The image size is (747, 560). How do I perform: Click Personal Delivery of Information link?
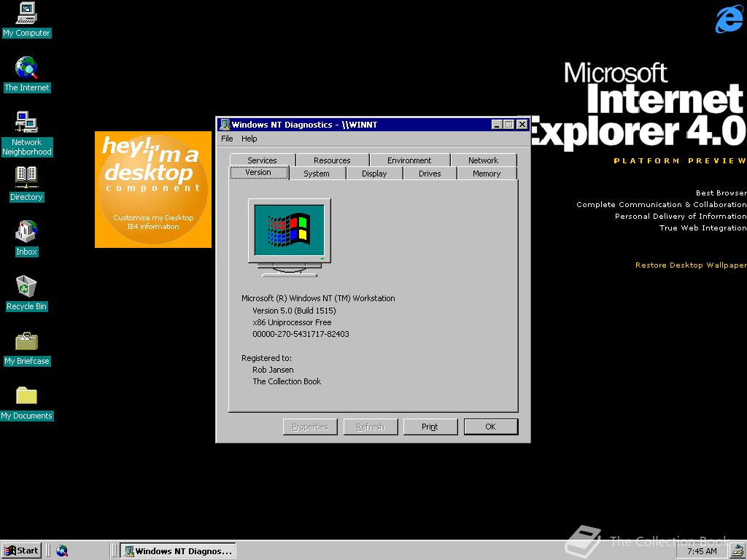click(681, 216)
